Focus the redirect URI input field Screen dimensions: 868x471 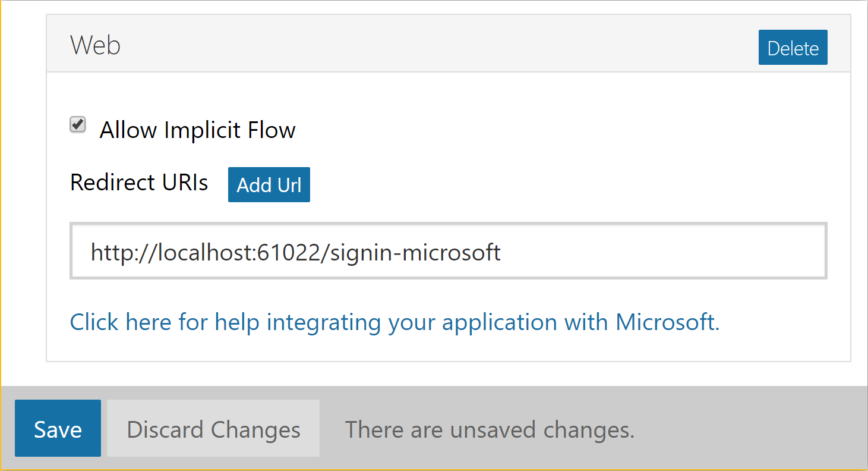click(449, 250)
